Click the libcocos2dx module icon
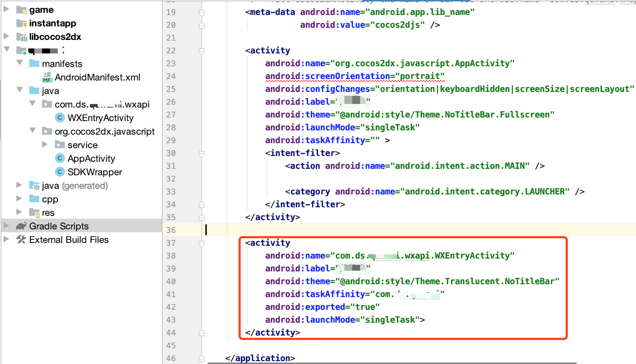636x364 pixels. 22,37
